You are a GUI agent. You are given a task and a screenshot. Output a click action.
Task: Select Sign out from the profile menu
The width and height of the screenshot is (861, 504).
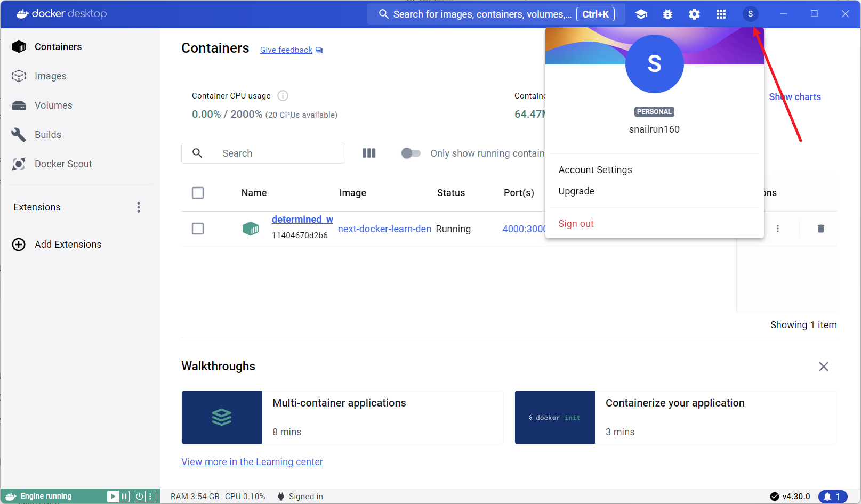[576, 224]
